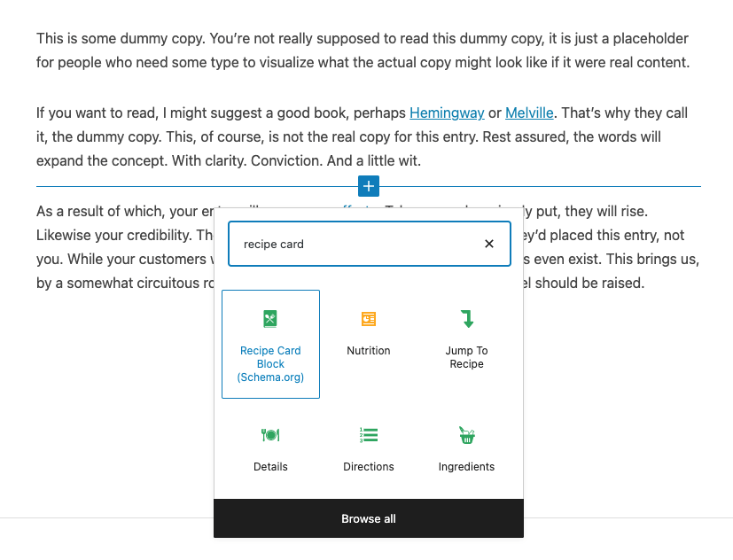Open the Melville link
The height and width of the screenshot is (560, 733).
528,113
